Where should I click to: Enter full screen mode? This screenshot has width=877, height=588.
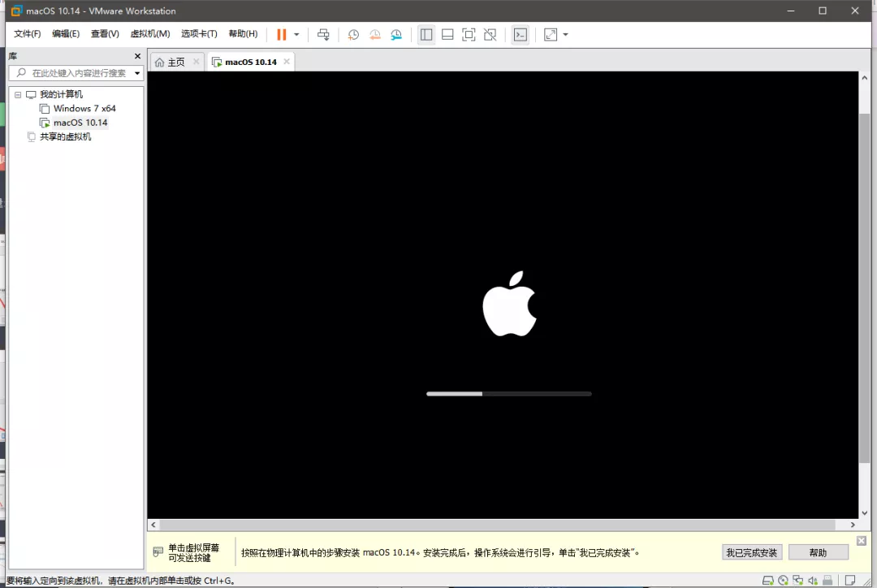[469, 35]
